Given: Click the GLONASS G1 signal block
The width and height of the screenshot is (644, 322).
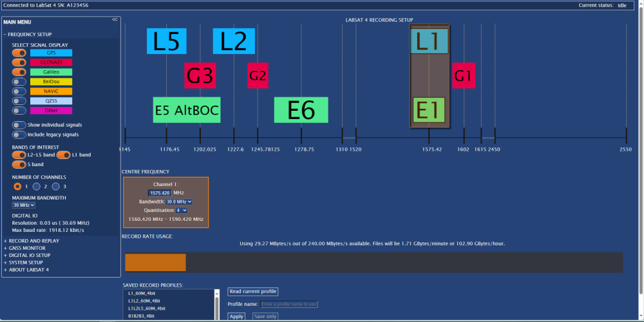Looking at the screenshot, I should (464, 75).
